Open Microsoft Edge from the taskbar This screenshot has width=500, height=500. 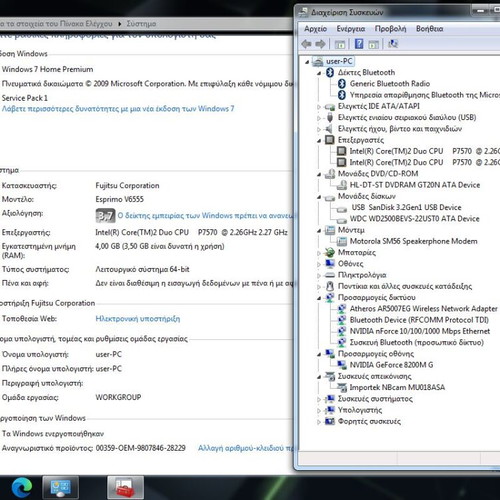22,487
